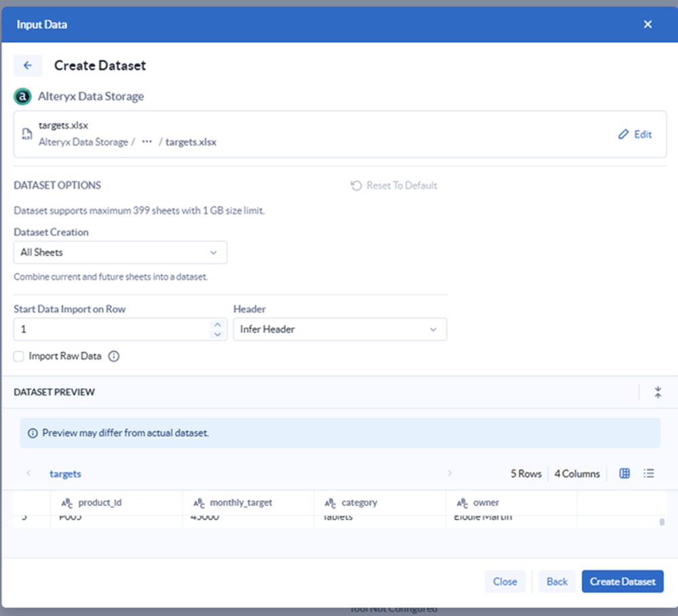This screenshot has width=678, height=616.
Task: Click the string type icon on product_id
Action: click(x=67, y=503)
